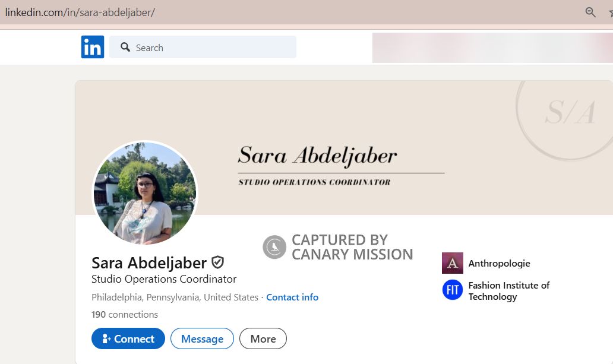Open the Anthropologie experience link
Screen dimensions: 613x364
tap(499, 263)
